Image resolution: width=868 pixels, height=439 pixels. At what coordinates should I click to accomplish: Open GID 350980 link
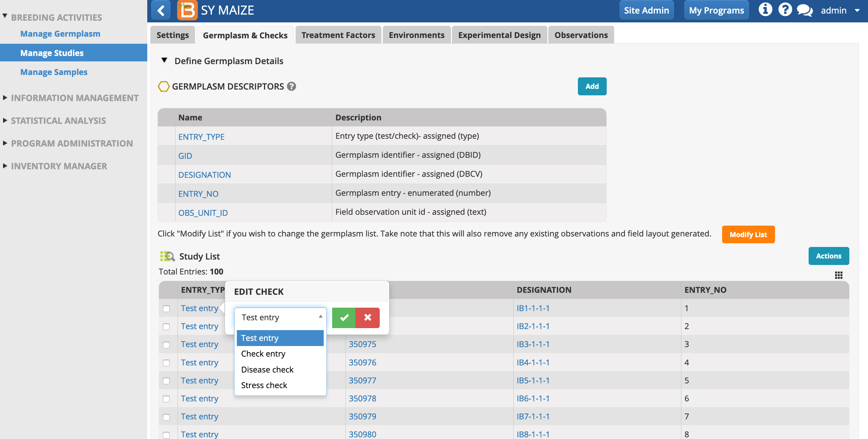pyautogui.click(x=362, y=434)
